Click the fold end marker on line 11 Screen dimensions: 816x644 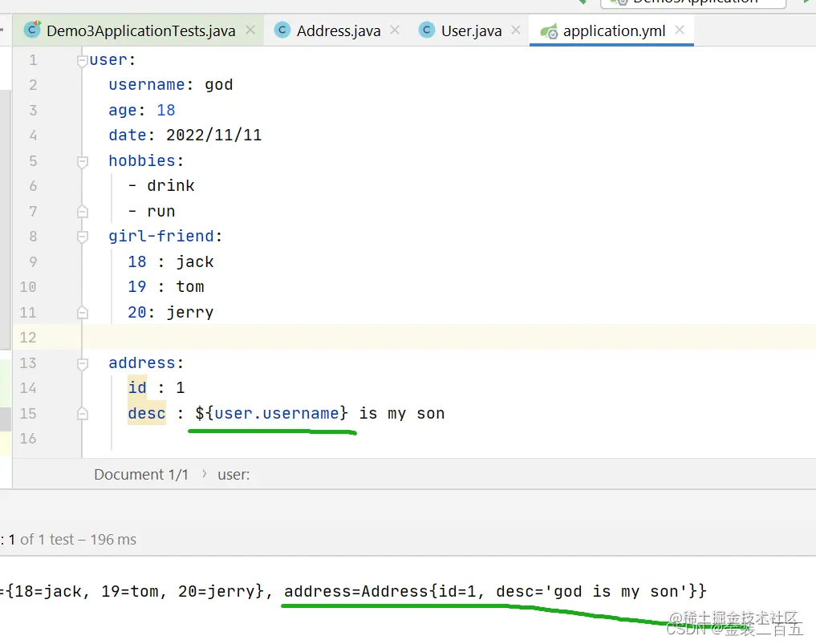[82, 313]
